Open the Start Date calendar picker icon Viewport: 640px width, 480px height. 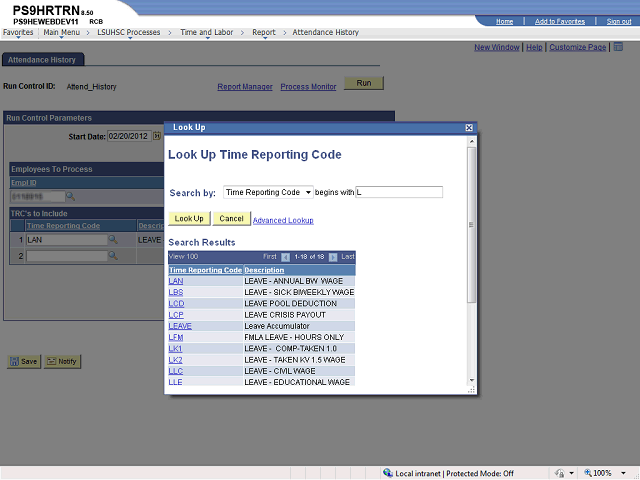pos(157,136)
